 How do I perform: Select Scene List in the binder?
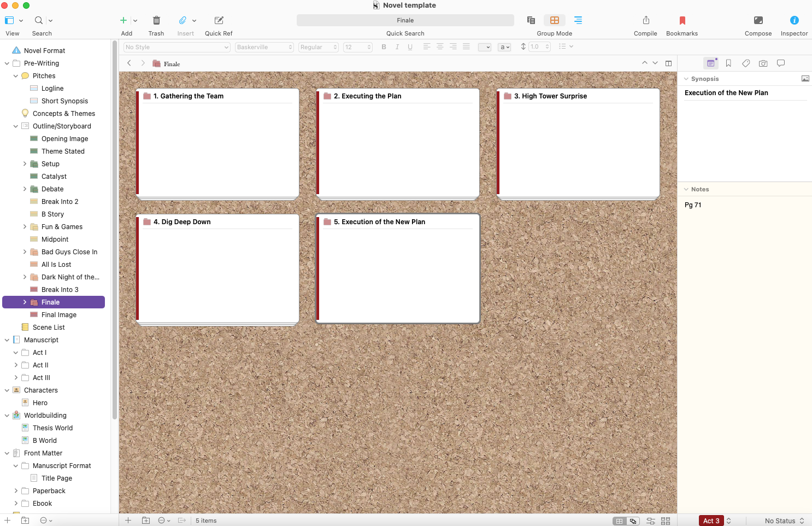(49, 328)
